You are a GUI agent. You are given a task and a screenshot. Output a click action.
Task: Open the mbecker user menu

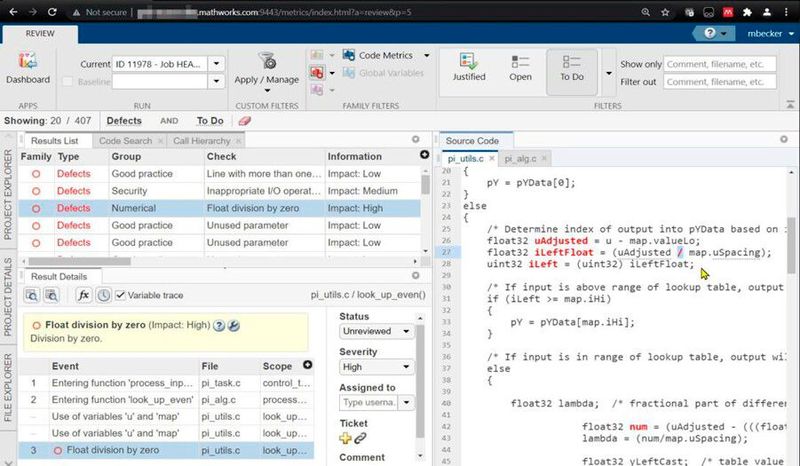[770, 33]
